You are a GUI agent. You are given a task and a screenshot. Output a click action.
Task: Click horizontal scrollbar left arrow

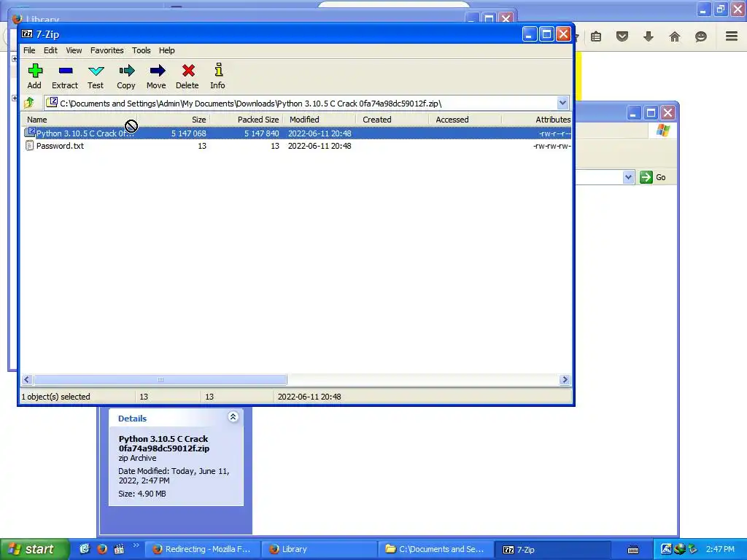tap(27, 379)
